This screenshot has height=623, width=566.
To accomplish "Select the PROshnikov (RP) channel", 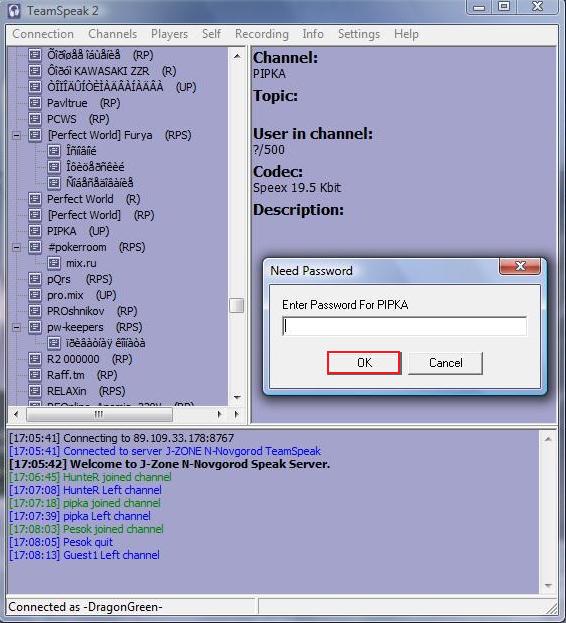I will point(92,311).
